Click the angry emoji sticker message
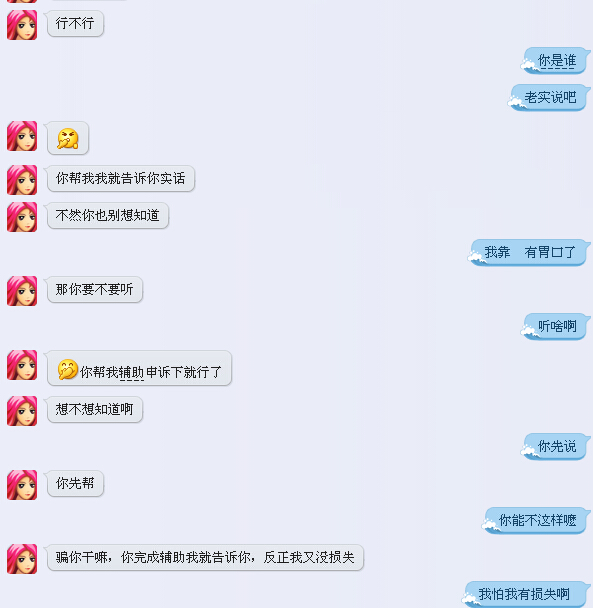This screenshot has height=608, width=593. [68, 138]
